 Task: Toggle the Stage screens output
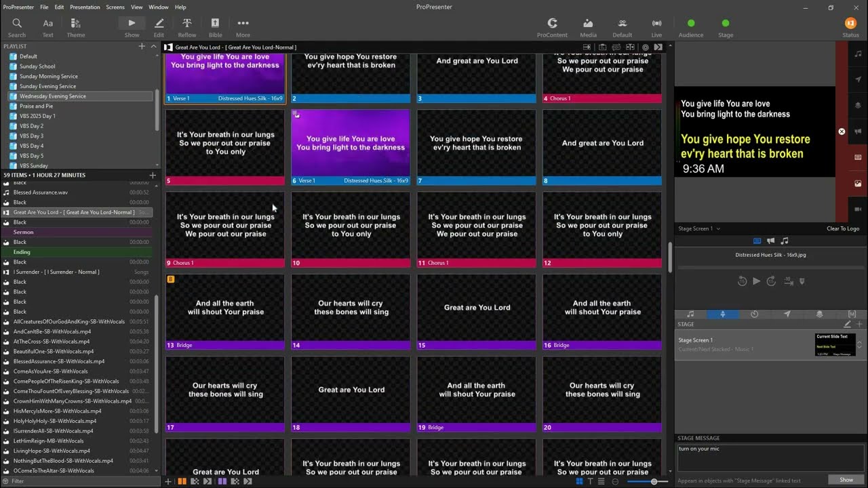coord(726,28)
